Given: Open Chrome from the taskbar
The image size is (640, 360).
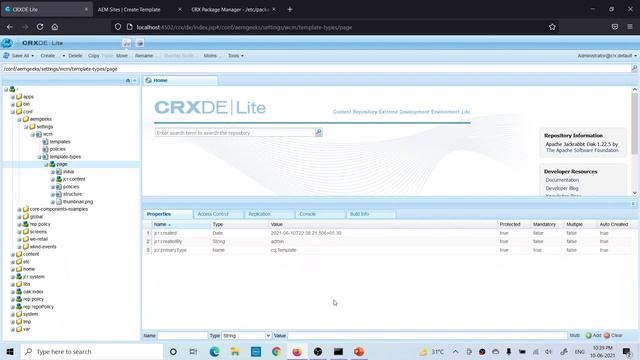Looking at the screenshot, I should coord(276,351).
